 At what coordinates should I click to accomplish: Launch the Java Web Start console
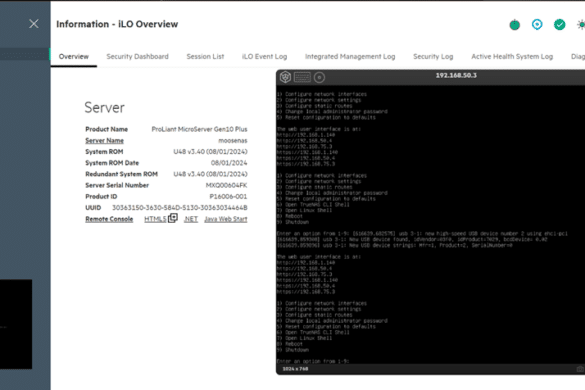(x=226, y=219)
